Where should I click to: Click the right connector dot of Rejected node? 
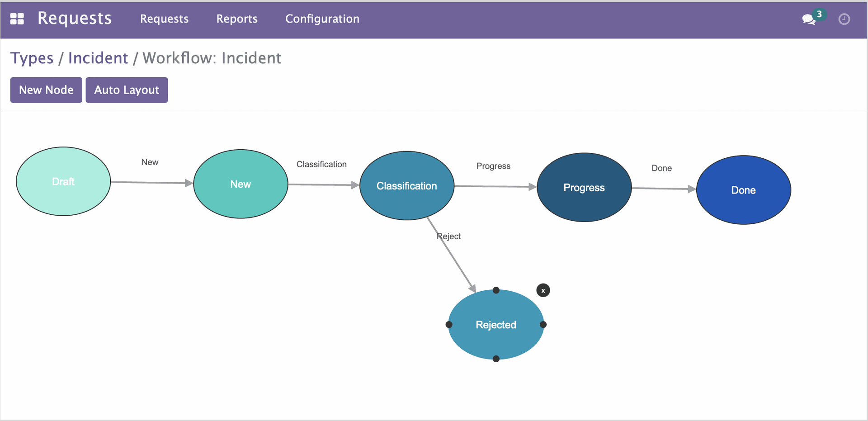click(x=543, y=324)
